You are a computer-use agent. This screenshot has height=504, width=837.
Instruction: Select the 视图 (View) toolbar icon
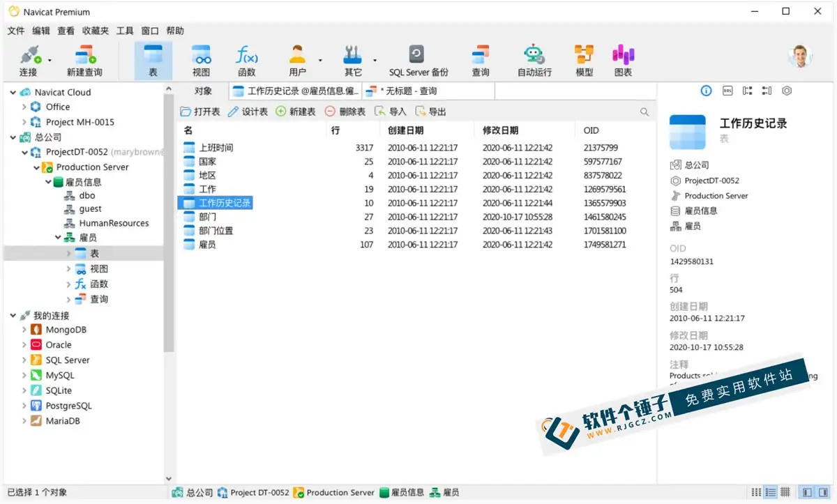(x=201, y=61)
